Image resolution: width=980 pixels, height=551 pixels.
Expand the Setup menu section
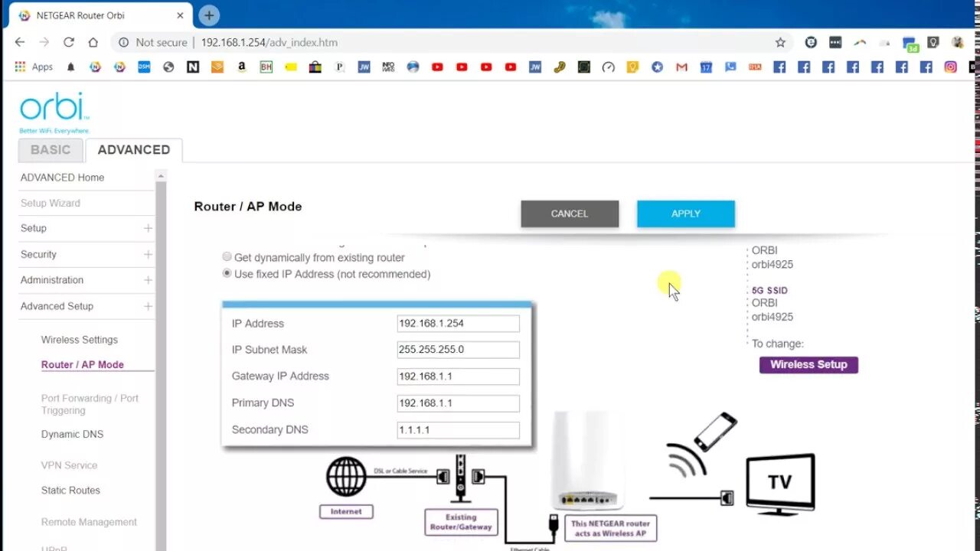click(x=148, y=228)
